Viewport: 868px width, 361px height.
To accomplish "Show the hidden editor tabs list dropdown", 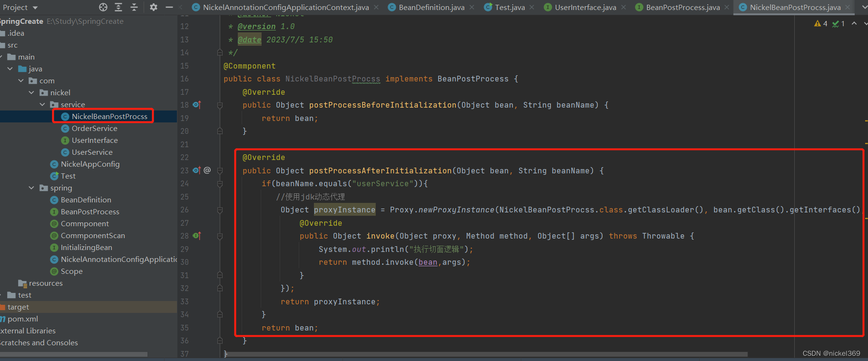I will click(864, 8).
